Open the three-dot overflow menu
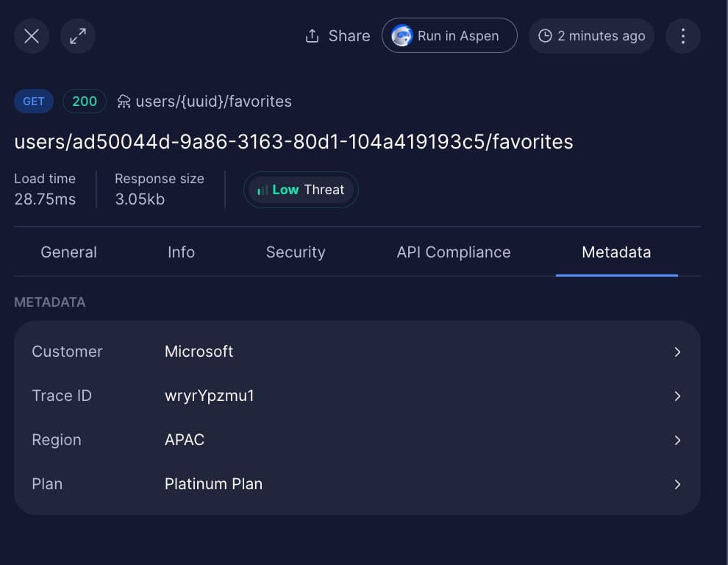 pyautogui.click(x=682, y=35)
